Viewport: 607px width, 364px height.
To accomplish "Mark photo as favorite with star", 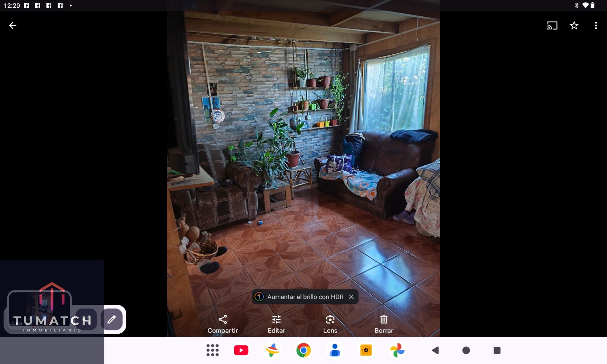I will click(574, 25).
